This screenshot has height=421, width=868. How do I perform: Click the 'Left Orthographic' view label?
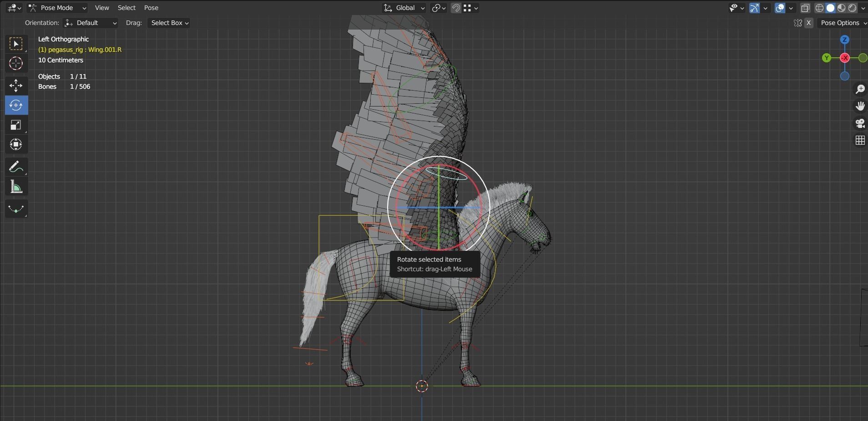[63, 39]
